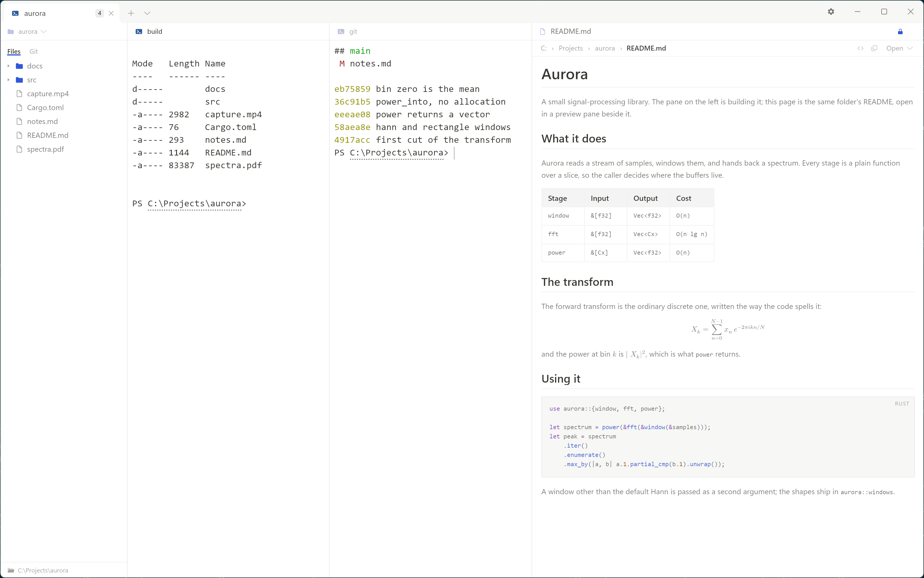The image size is (924, 578).
Task: Click commit hash eb75859
Action: 352,89
